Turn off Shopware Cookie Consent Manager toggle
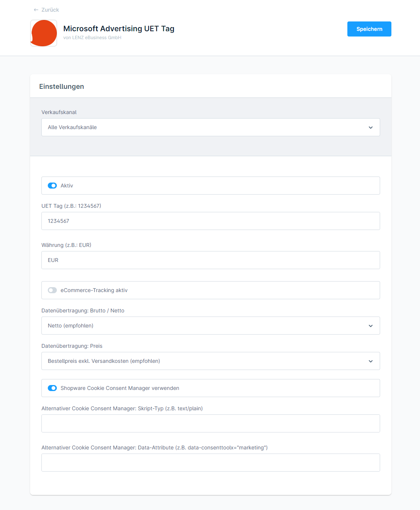Screen dimensions: 420x510 (52, 388)
